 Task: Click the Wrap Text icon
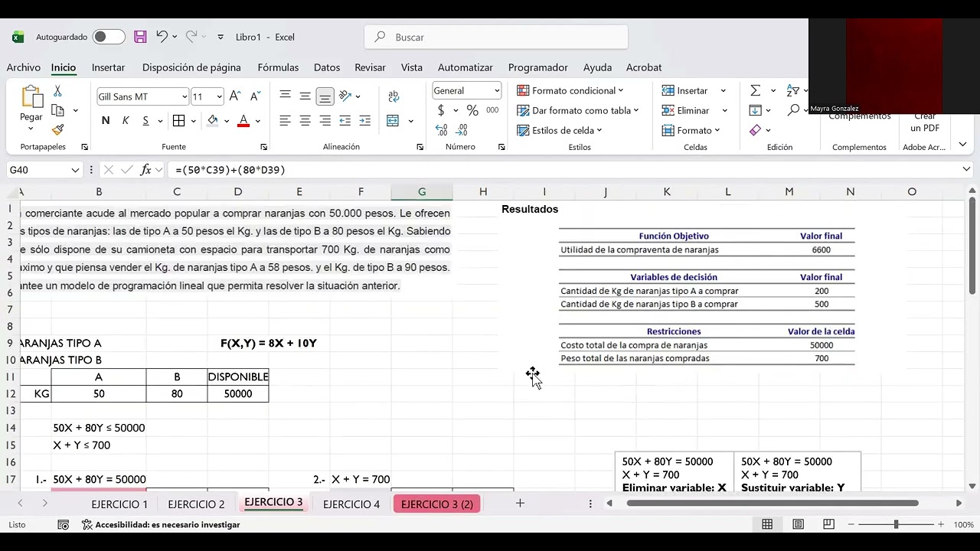point(394,96)
